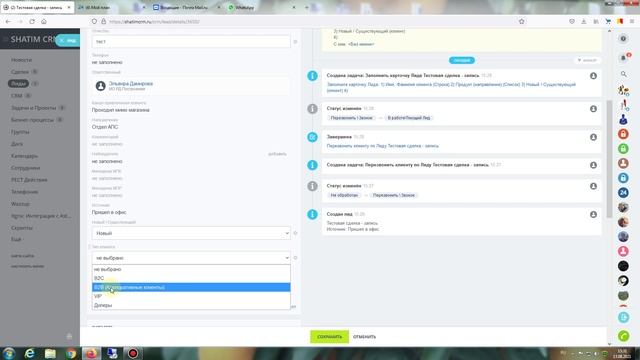The width and height of the screenshot is (640, 360).
Task: Launch Internet Explorer from taskbar
Action: click(x=29, y=353)
